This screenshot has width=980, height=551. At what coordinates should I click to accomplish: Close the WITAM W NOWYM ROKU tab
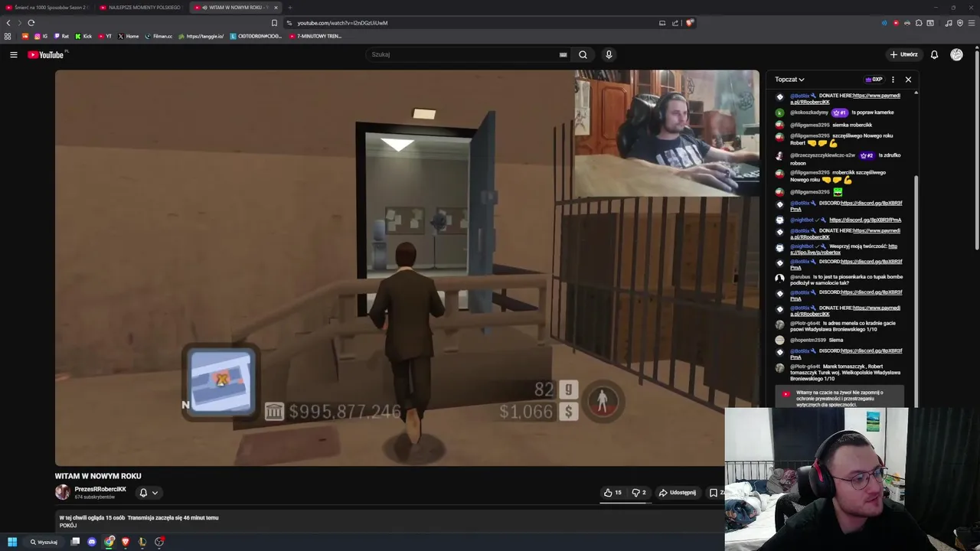[x=276, y=8]
